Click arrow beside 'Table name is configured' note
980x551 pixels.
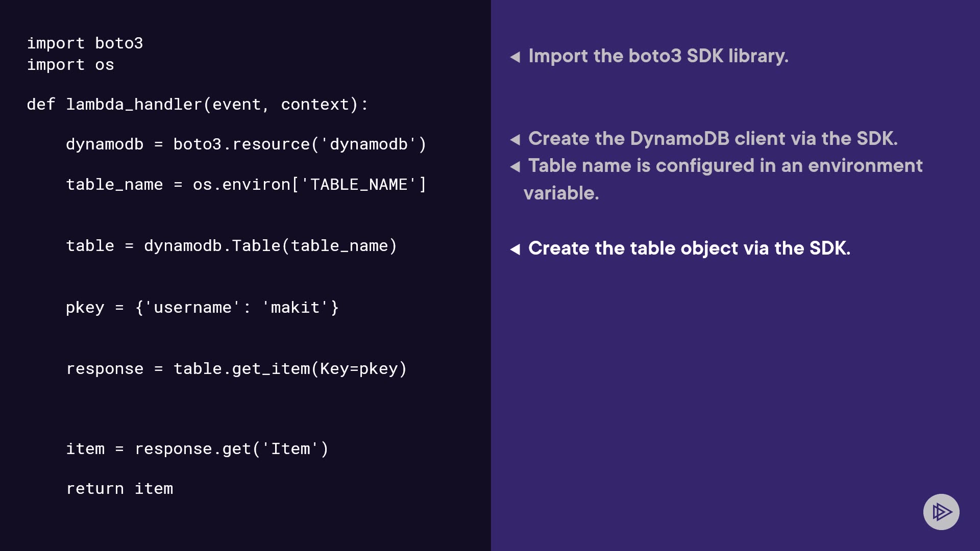(515, 166)
